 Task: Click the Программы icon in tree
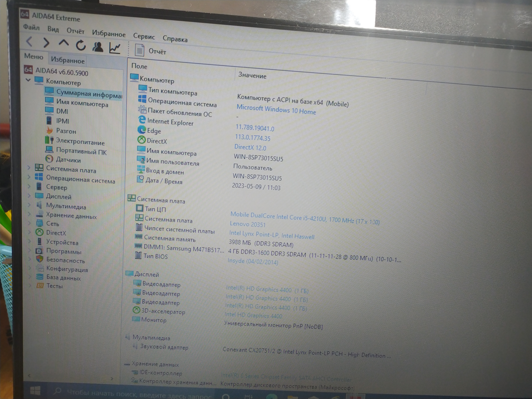39,251
